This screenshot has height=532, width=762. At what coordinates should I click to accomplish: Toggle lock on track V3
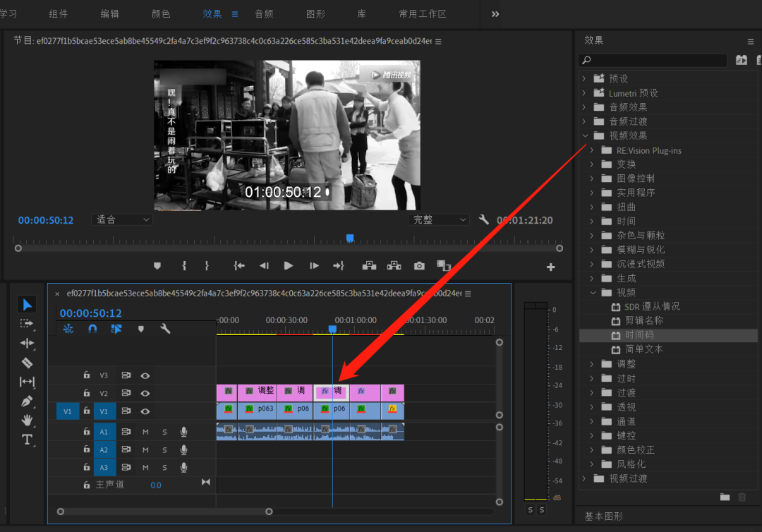(x=87, y=375)
